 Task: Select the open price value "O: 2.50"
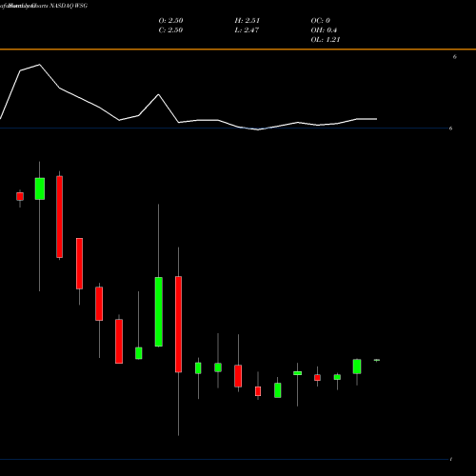point(170,20)
